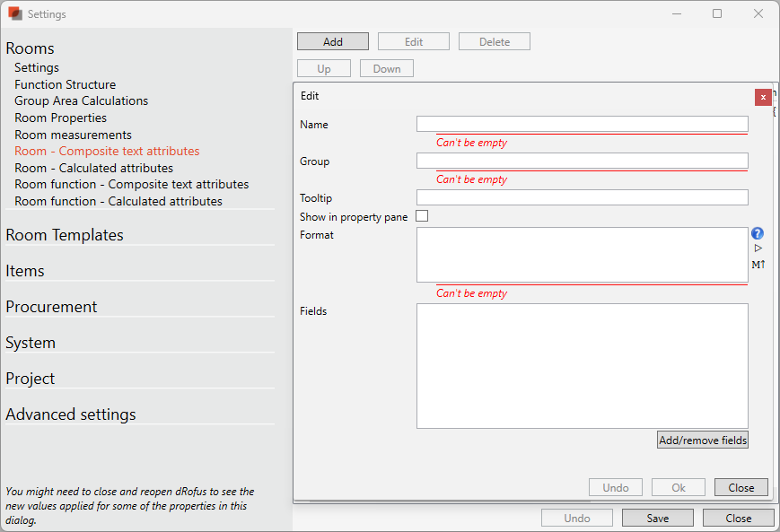Screen dimensions: 780x532
Task: Close the Edit panel with red x
Action: (763, 97)
